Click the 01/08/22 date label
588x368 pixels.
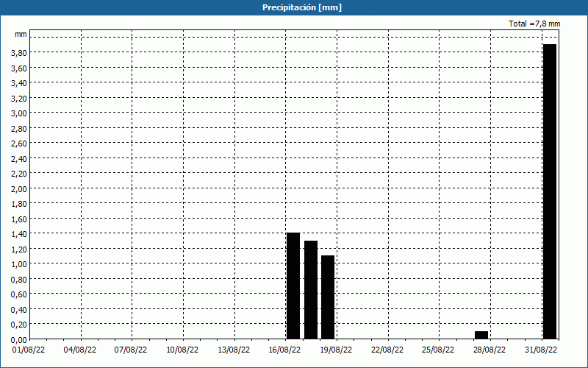click(x=29, y=350)
